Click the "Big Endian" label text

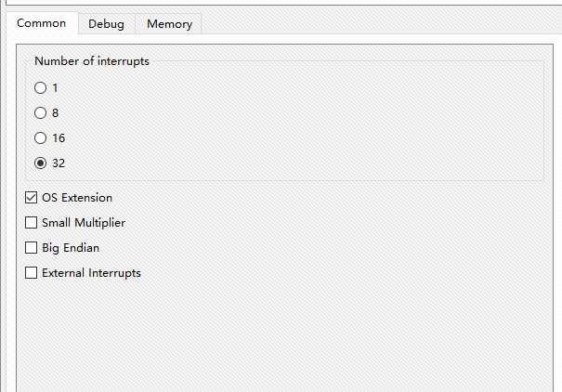[x=71, y=248]
